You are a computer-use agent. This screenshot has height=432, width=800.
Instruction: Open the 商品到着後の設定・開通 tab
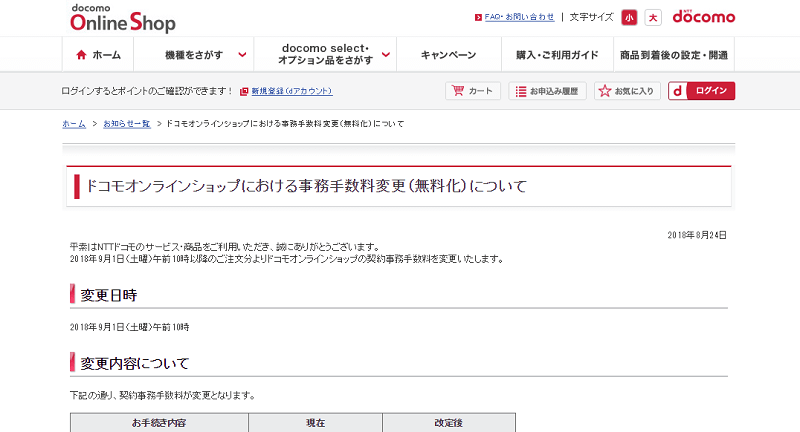click(673, 55)
